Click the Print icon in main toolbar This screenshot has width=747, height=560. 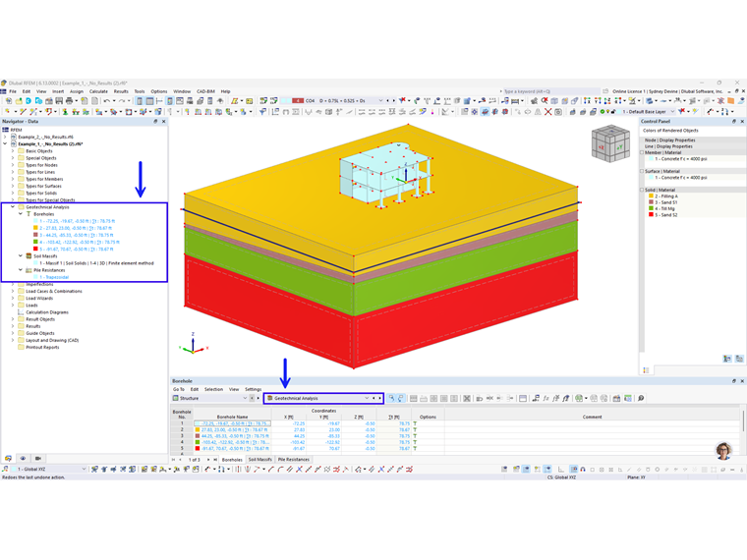69,101
